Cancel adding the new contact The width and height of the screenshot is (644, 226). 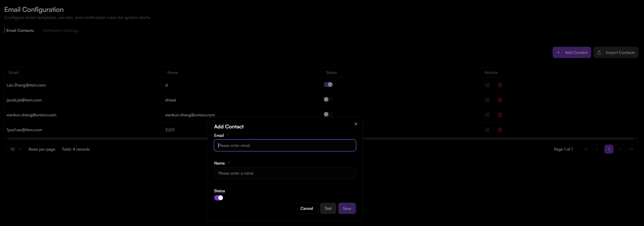pyautogui.click(x=307, y=208)
